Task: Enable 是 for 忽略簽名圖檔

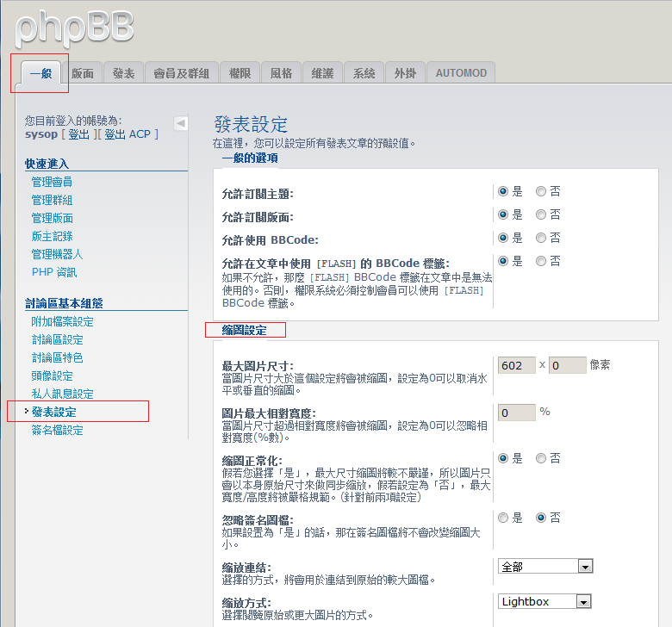Action: [503, 518]
